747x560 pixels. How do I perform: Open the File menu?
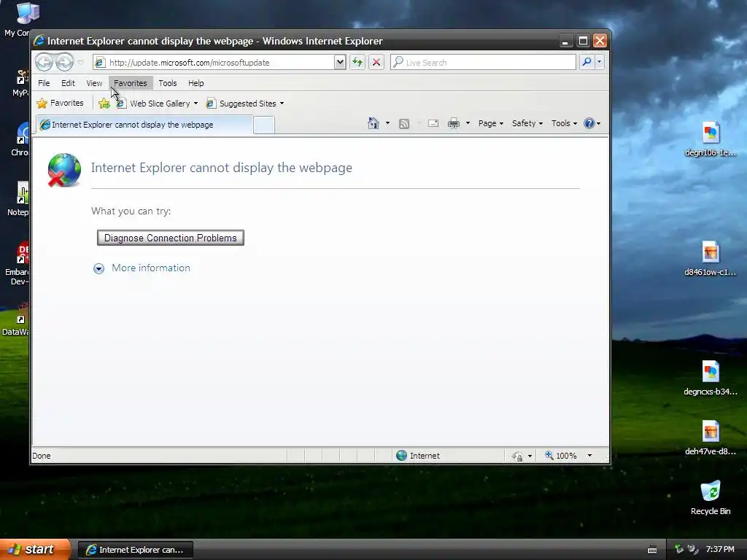tap(44, 83)
